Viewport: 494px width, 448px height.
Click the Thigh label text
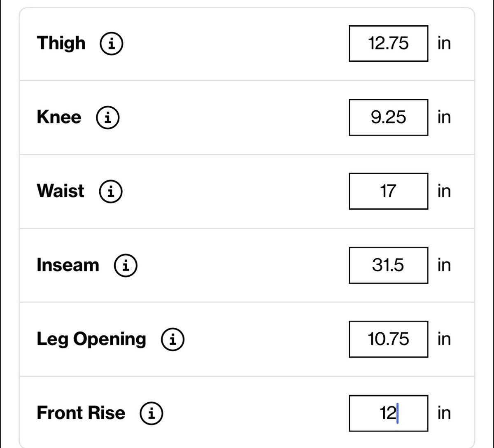tap(61, 44)
